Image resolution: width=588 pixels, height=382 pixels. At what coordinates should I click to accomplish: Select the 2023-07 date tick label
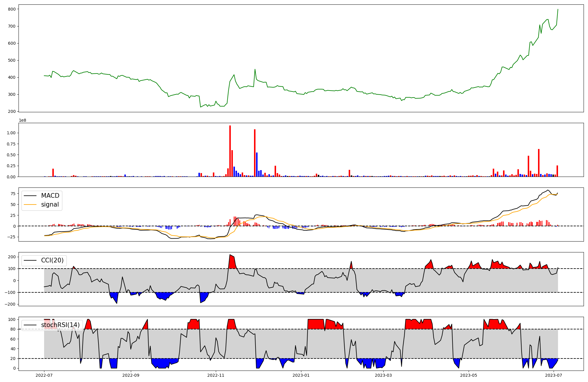554,375
